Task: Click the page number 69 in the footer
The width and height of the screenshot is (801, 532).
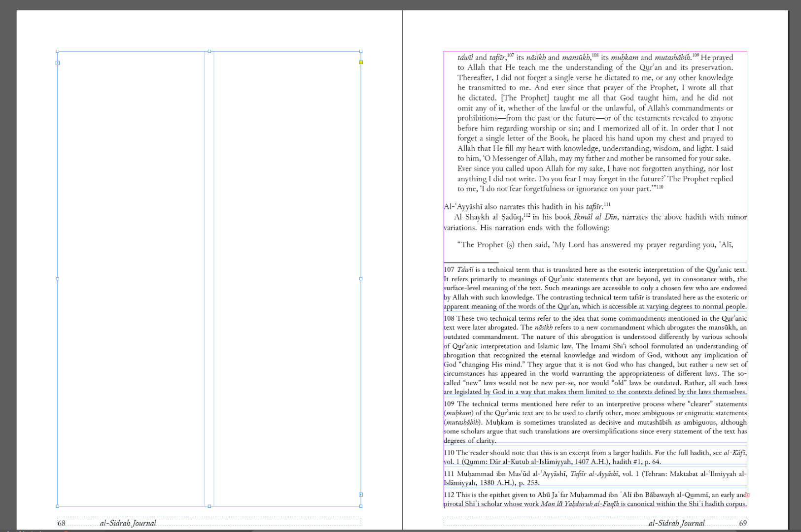Action: [742, 523]
